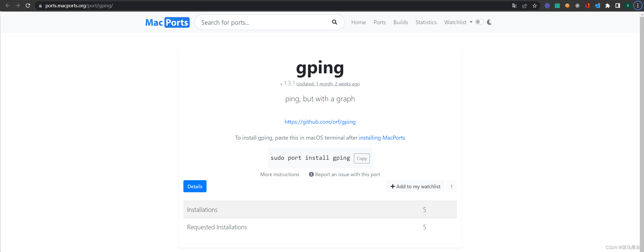
Task: Navigate to the Ports page
Action: tap(380, 22)
